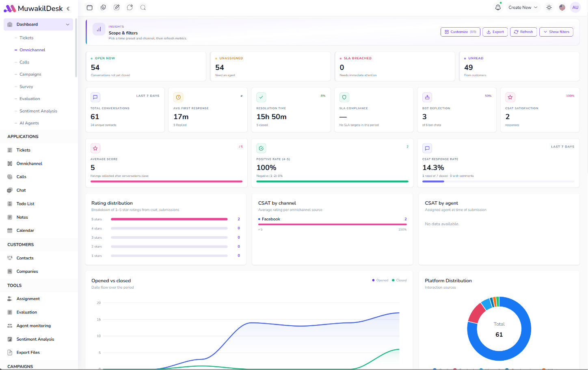
Task: Open the Assignment tool icon
Action: pos(10,299)
